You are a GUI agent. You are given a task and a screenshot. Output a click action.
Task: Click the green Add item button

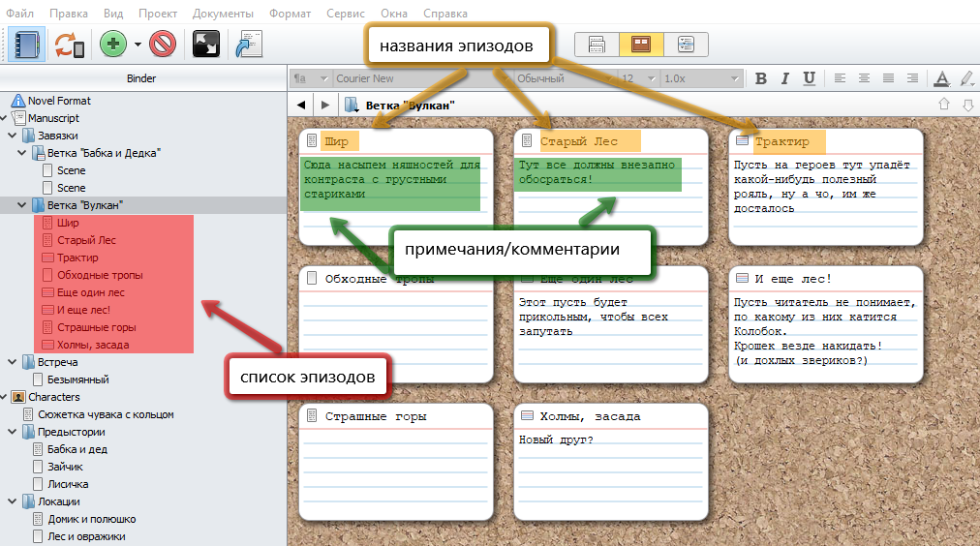[112, 45]
